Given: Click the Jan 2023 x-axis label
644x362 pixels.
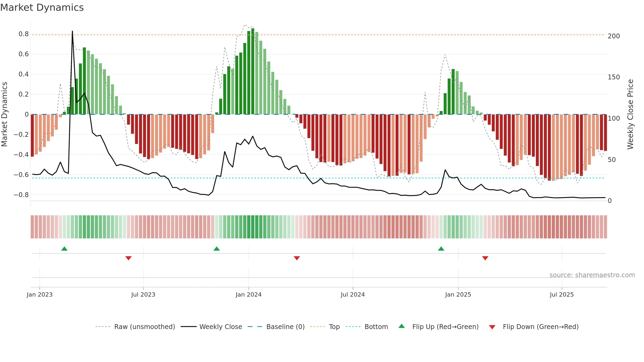Looking at the screenshot, I should click(x=40, y=294).
